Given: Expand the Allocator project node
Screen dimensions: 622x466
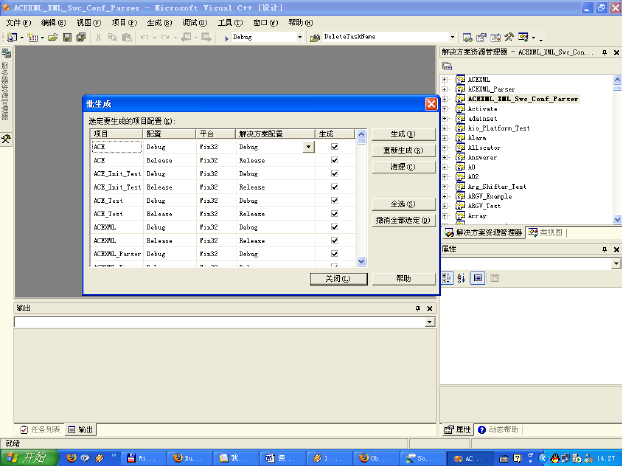Looking at the screenshot, I should pos(445,148).
